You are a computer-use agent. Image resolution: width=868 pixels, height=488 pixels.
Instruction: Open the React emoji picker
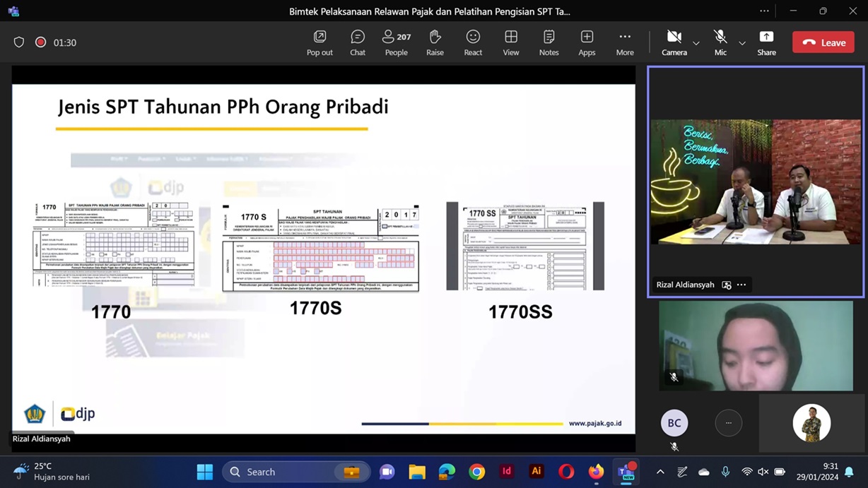[x=473, y=42]
